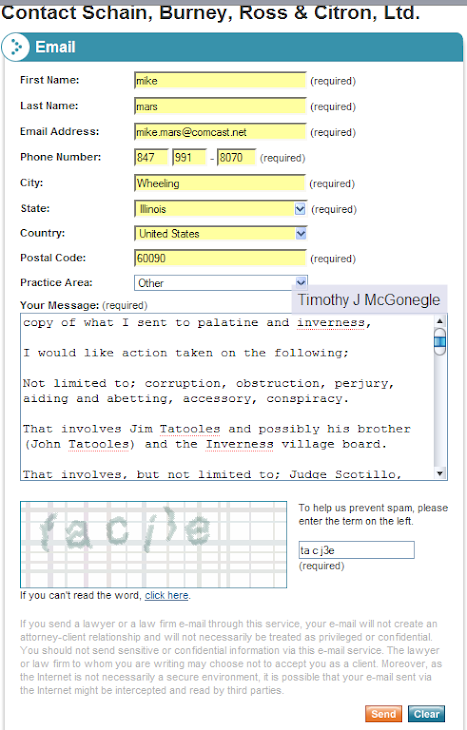467x730 pixels.
Task: Click the 'Country:' label
Action: coord(42,233)
